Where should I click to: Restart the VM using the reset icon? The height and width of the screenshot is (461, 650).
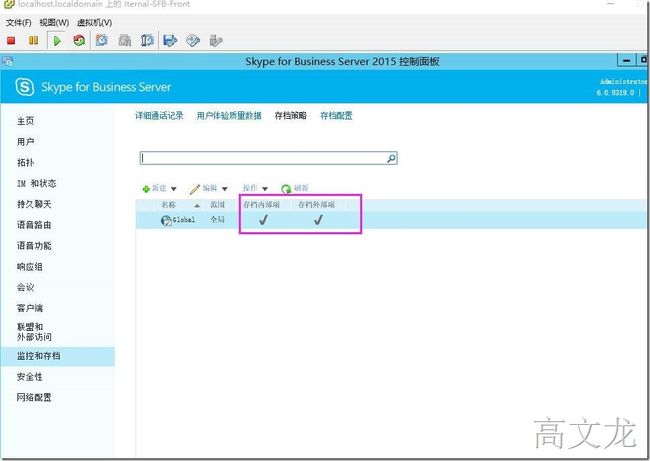79,41
